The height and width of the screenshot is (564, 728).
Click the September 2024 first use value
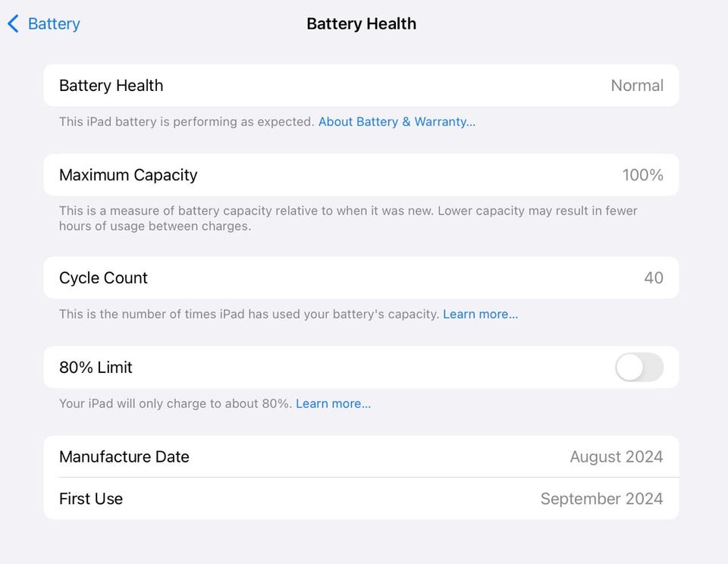pyautogui.click(x=601, y=499)
